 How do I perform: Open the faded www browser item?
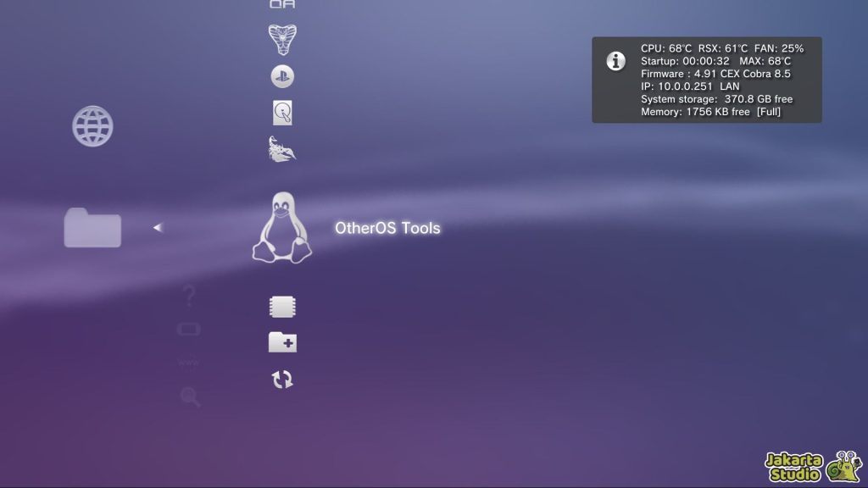point(189,363)
